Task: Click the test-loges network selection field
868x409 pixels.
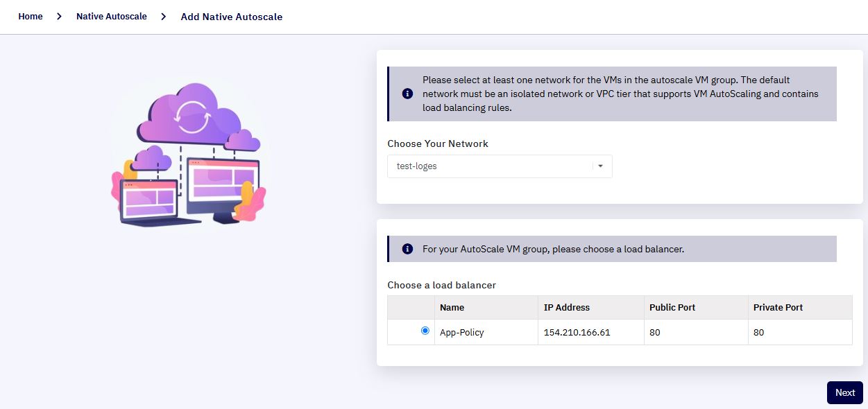Action: (500, 166)
